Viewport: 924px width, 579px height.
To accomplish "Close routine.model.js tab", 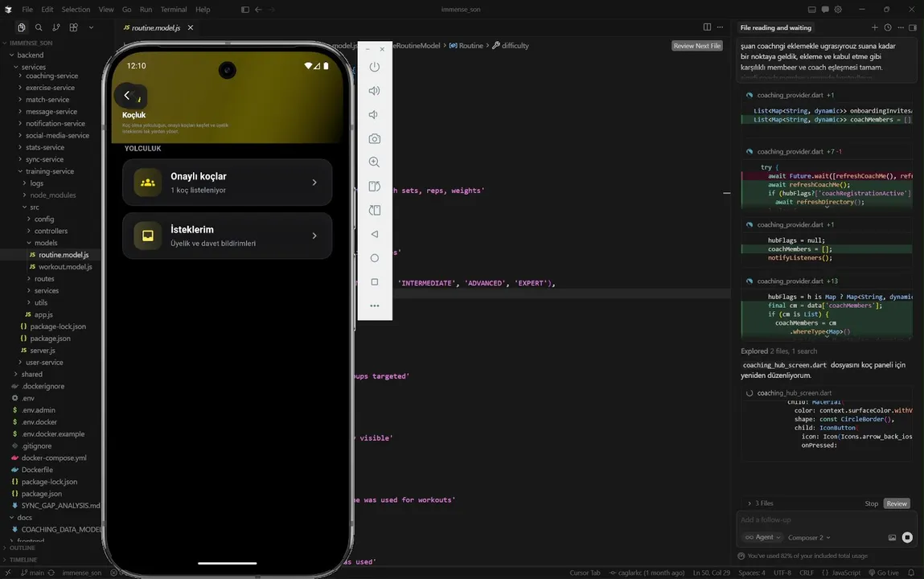I will coord(191,27).
